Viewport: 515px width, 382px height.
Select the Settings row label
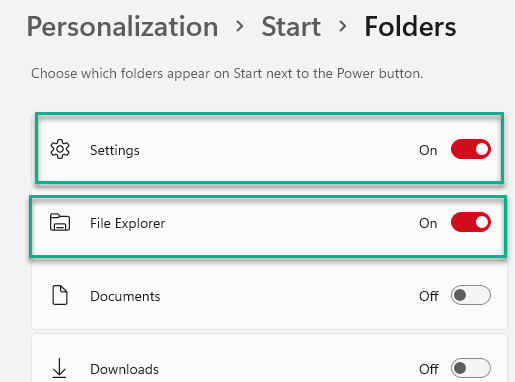click(x=115, y=150)
